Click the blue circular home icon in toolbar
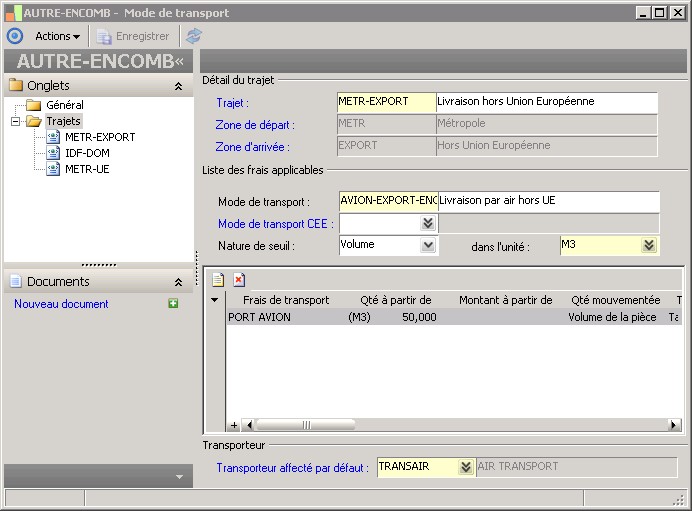The image size is (692, 511). [15, 36]
